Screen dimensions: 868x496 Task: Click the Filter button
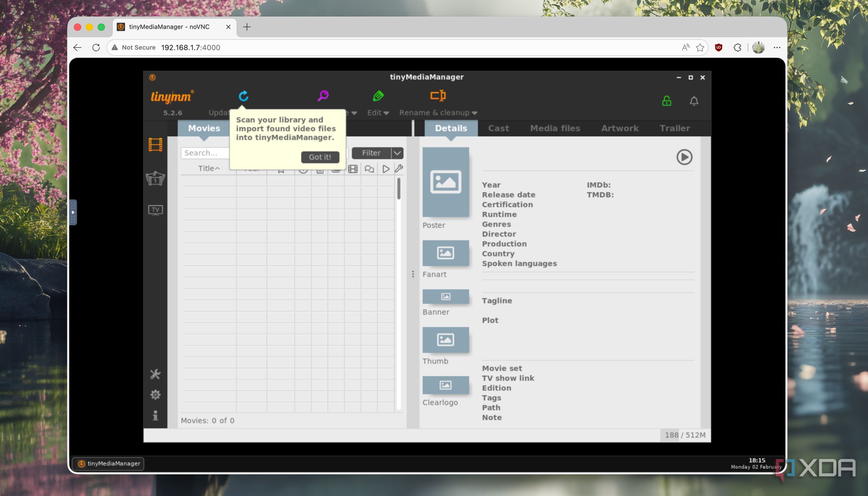tap(371, 153)
